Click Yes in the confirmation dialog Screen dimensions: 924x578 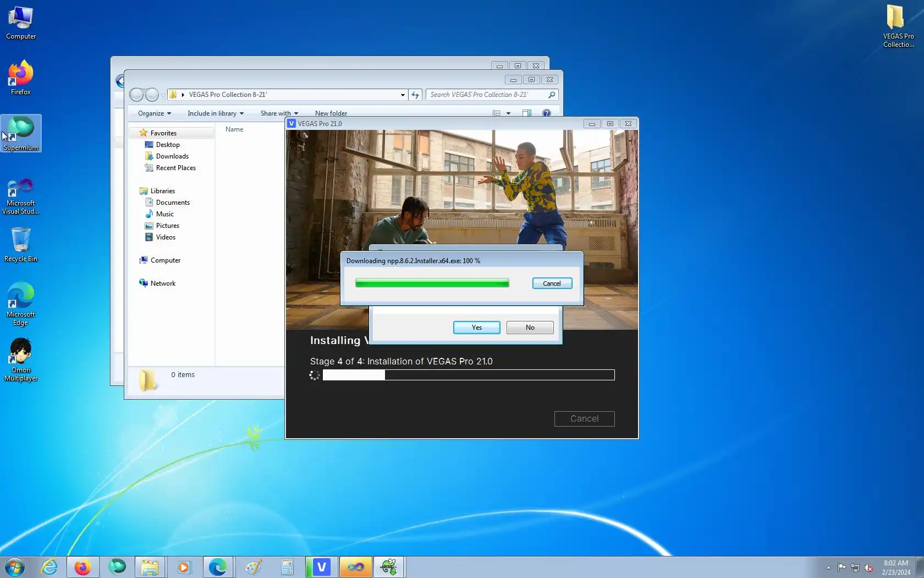point(477,328)
